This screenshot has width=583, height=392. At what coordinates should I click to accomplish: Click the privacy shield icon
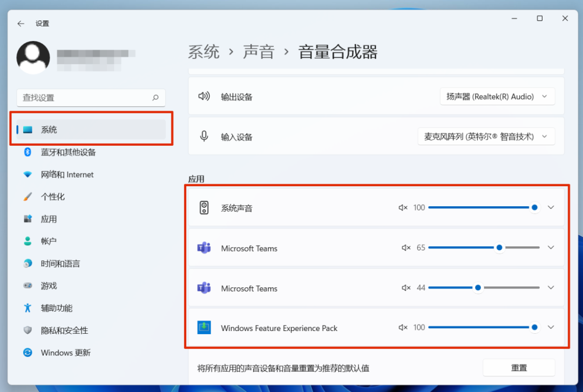(28, 330)
